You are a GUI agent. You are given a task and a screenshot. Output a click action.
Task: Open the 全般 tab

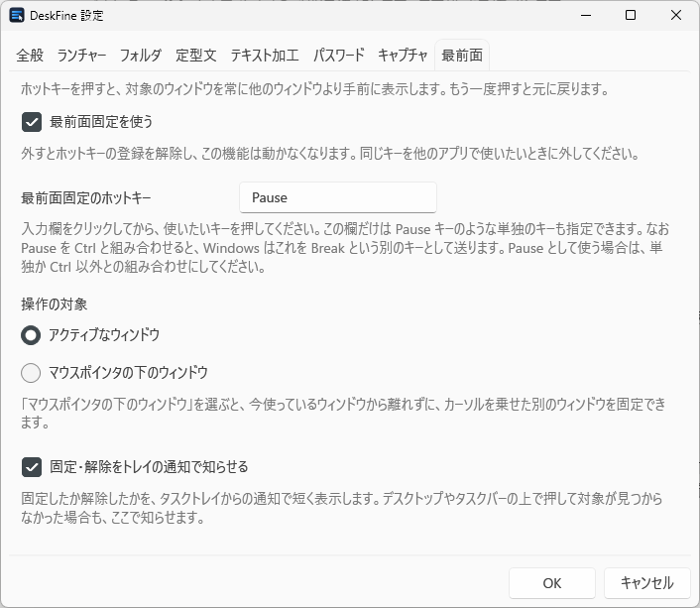pyautogui.click(x=30, y=56)
